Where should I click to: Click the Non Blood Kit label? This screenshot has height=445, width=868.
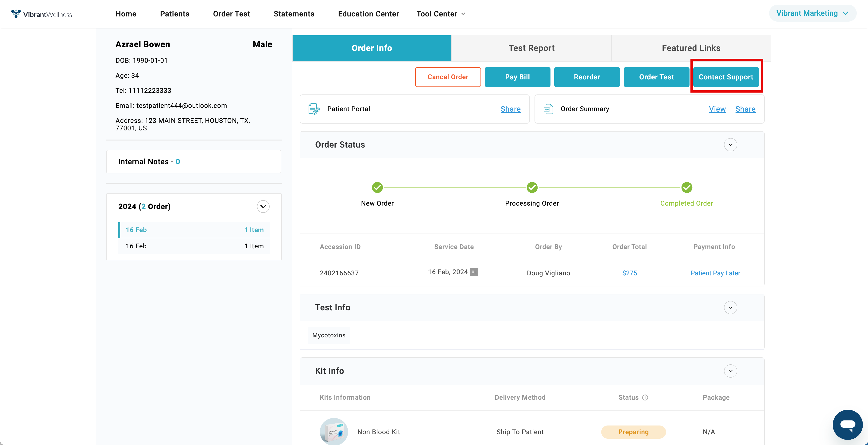pyautogui.click(x=378, y=432)
